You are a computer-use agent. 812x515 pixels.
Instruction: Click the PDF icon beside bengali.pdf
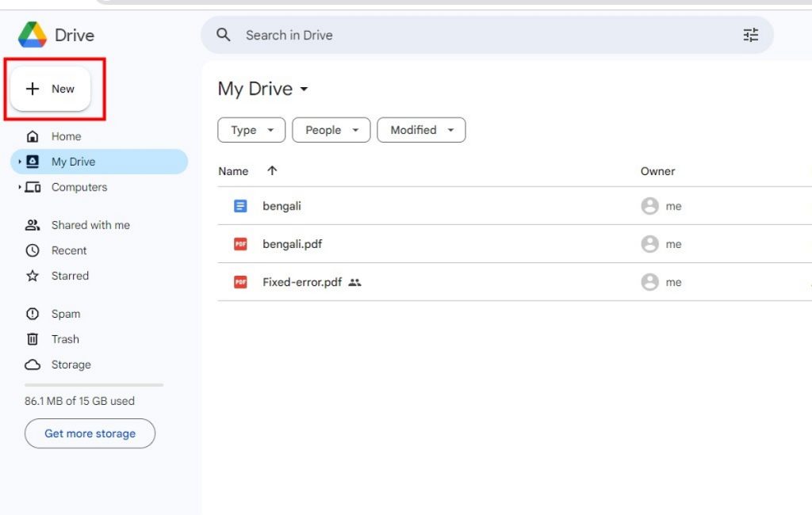tap(240, 244)
